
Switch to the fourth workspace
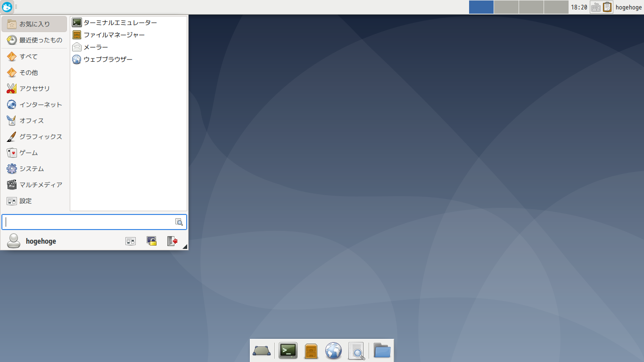pyautogui.click(x=556, y=7)
